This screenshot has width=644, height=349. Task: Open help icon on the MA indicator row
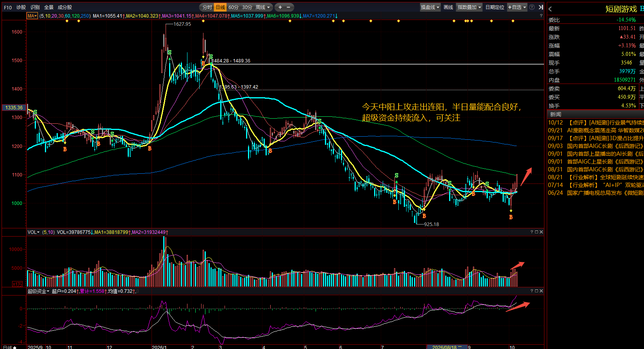[x=541, y=16]
